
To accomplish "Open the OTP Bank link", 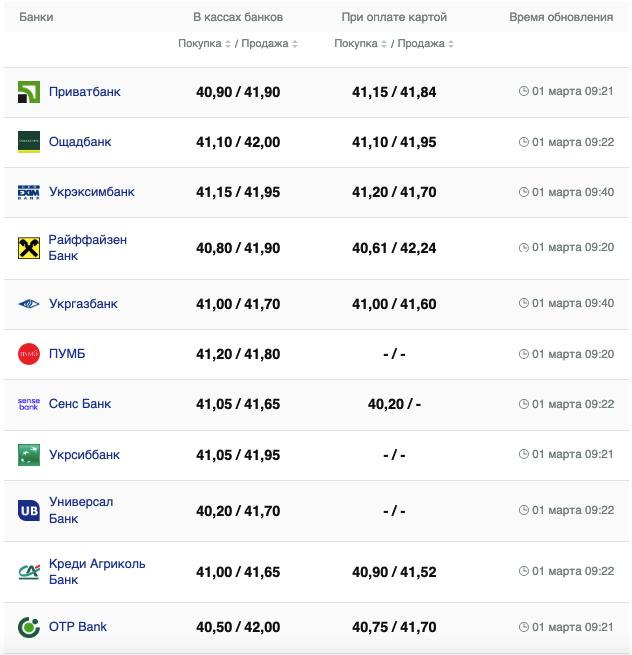I will coord(78,627).
